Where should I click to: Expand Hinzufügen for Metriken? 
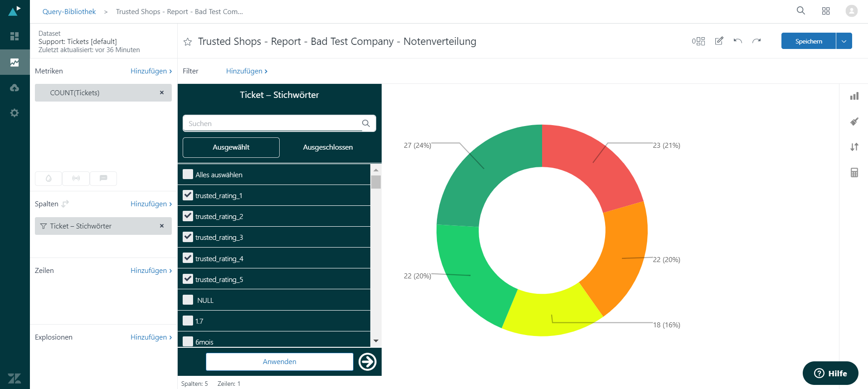click(x=151, y=71)
